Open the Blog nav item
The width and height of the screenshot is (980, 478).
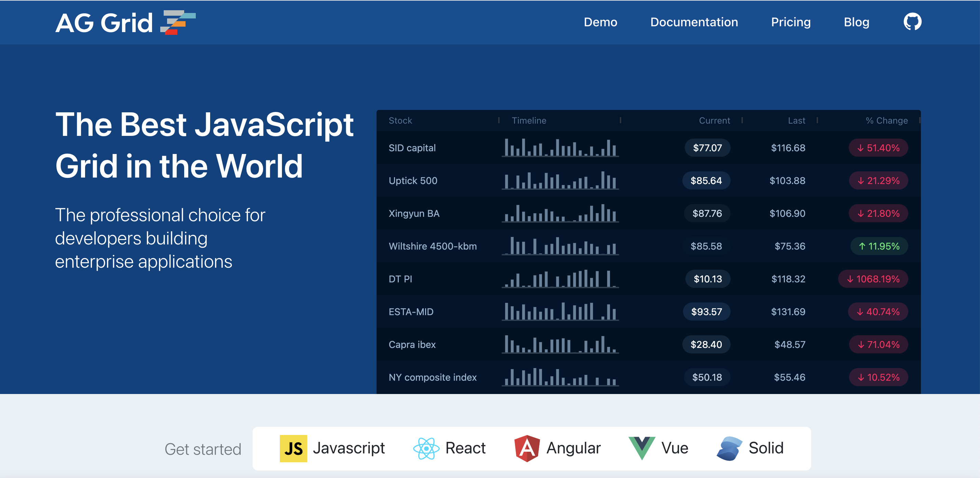coord(856,22)
